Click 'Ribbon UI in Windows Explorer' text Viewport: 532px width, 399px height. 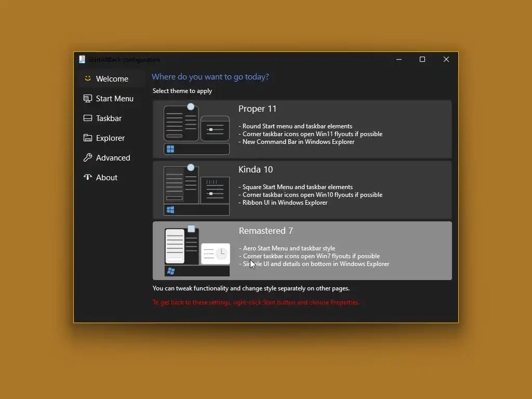285,203
